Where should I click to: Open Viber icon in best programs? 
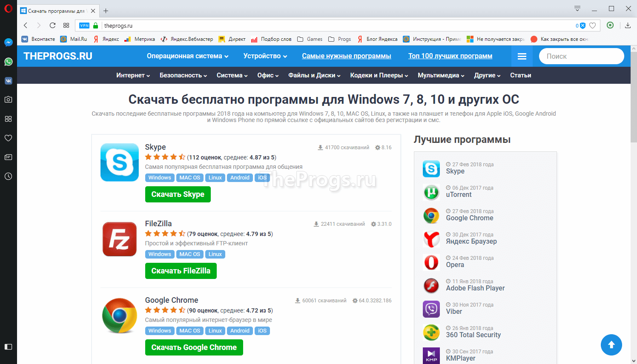[431, 309]
